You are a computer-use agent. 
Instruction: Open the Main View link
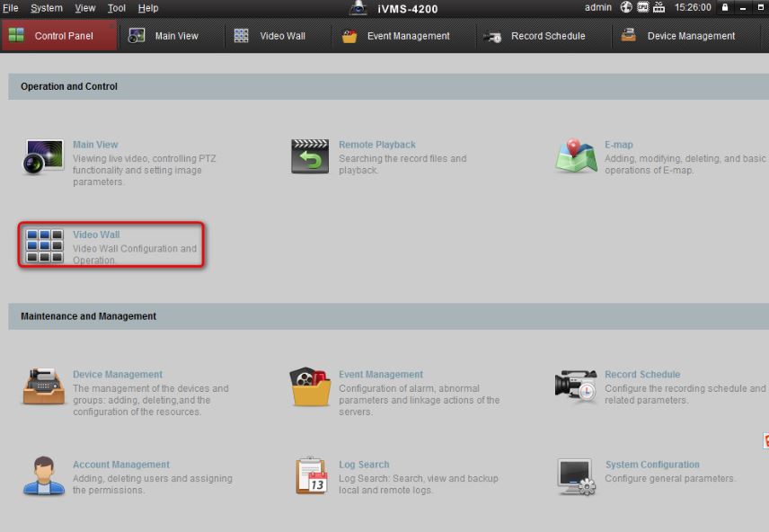(95, 145)
